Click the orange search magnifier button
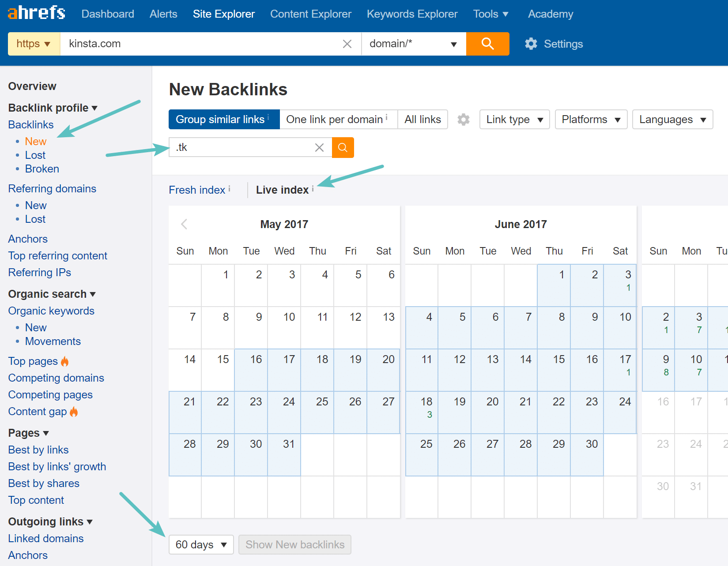Image resolution: width=728 pixels, height=566 pixels. tap(487, 44)
